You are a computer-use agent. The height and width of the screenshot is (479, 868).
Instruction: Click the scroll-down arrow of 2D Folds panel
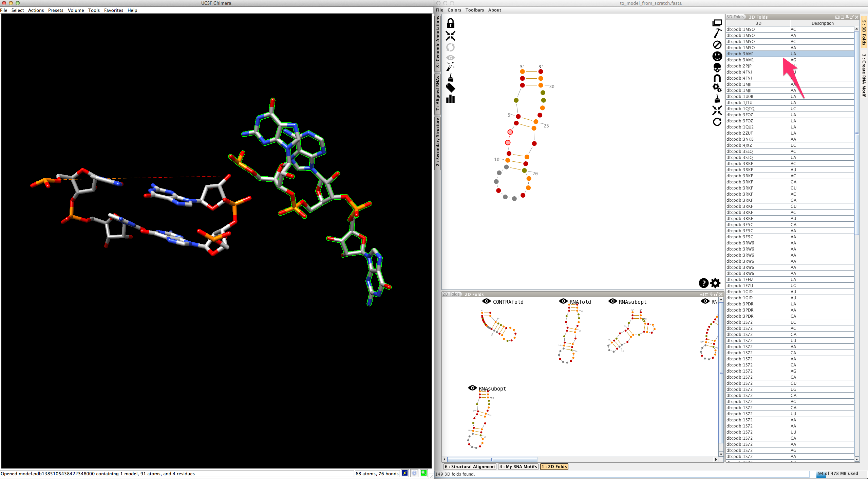tap(721, 454)
